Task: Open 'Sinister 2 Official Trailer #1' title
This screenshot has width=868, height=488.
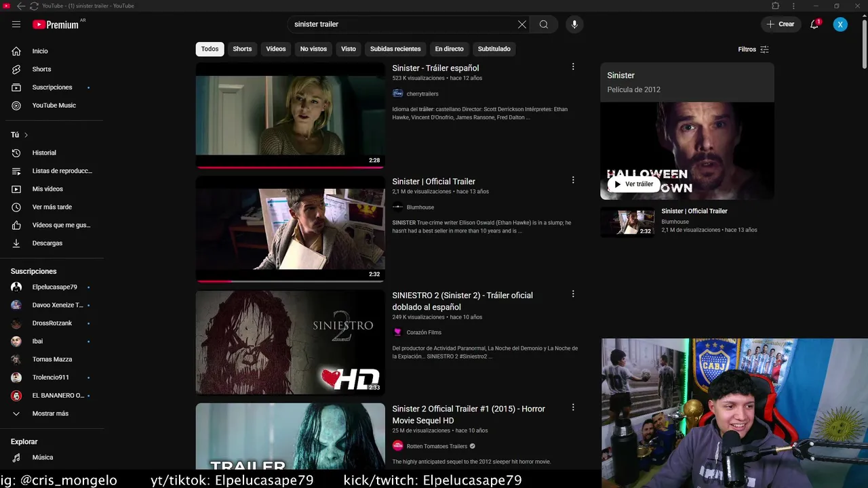Action: (469, 415)
